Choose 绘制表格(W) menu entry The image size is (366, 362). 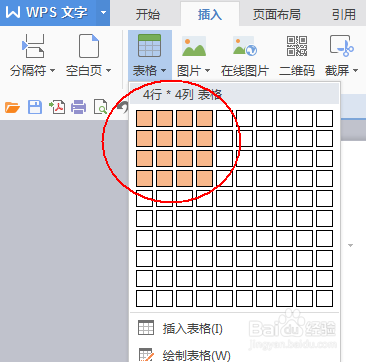(x=234, y=355)
